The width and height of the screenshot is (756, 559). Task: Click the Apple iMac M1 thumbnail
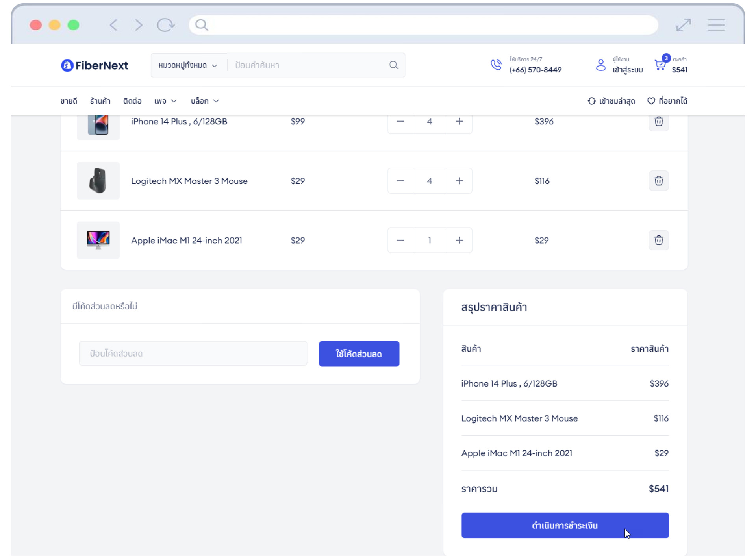click(98, 240)
